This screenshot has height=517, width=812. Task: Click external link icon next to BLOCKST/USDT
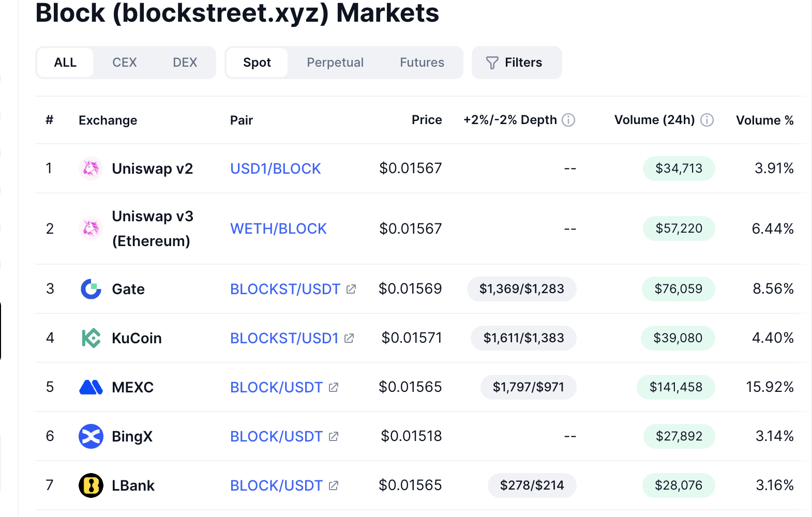tap(351, 289)
